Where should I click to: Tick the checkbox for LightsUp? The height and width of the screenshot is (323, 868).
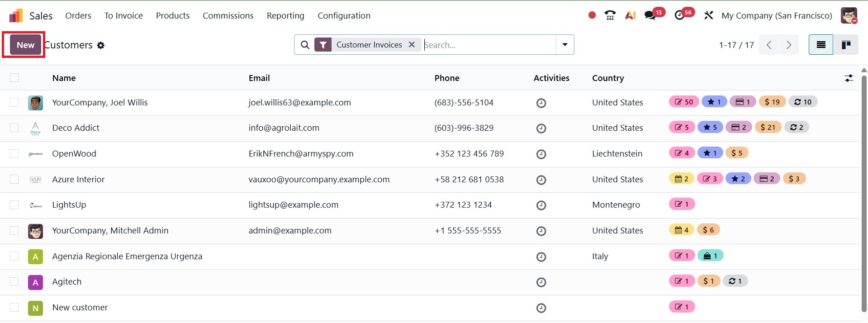14,205
